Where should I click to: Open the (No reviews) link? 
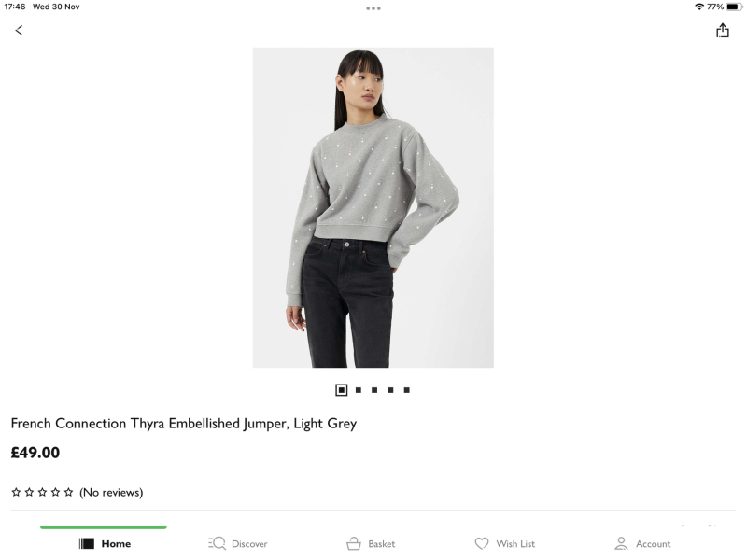111,493
